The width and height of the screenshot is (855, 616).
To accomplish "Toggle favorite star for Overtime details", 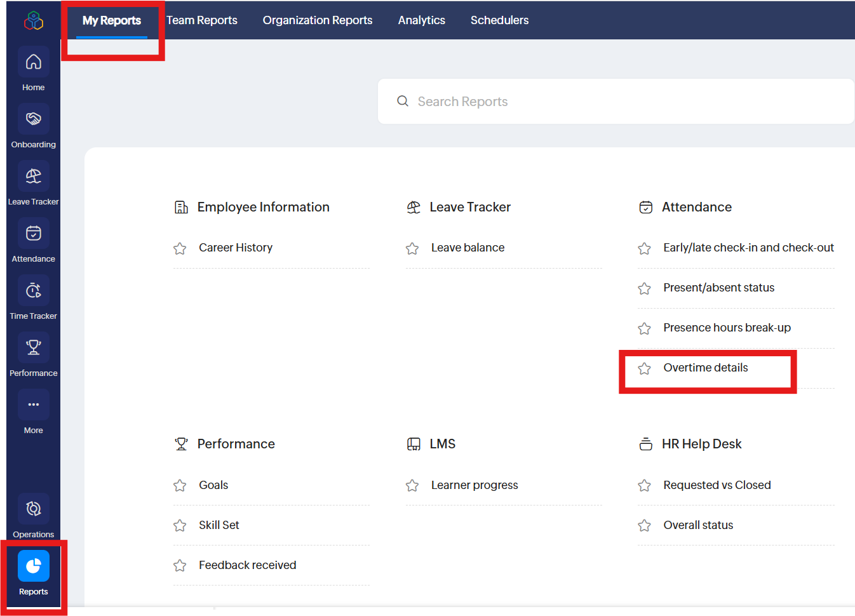I will (x=644, y=368).
